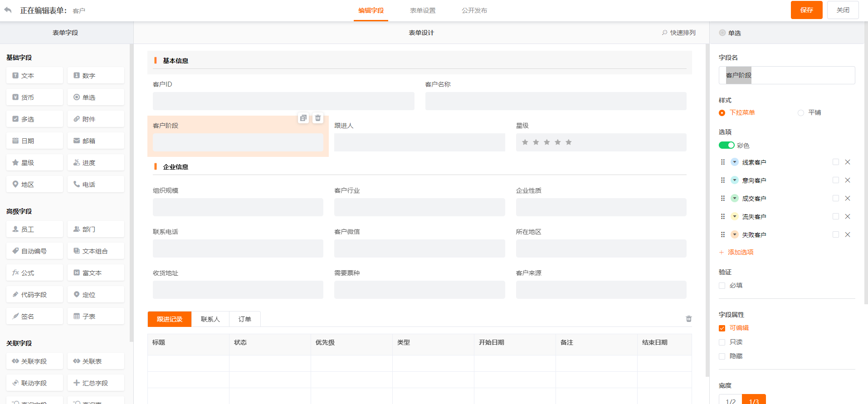Copy the 客户阶段 field
The image size is (868, 404).
(303, 118)
